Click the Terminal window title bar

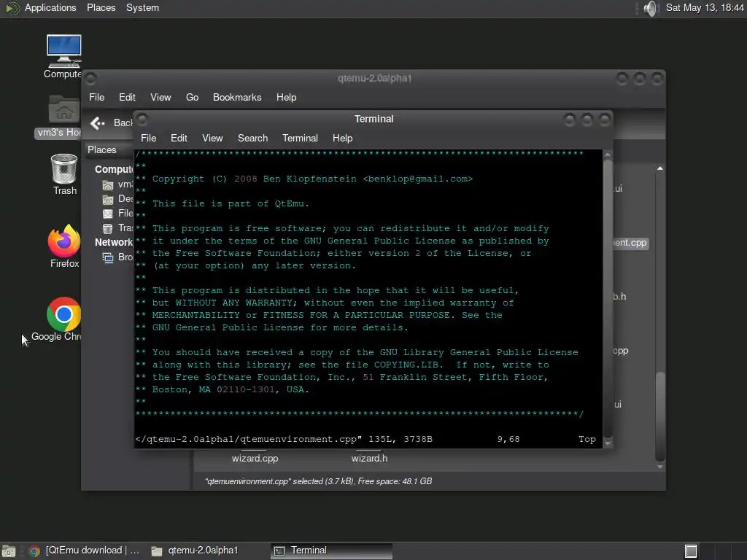pos(373,119)
